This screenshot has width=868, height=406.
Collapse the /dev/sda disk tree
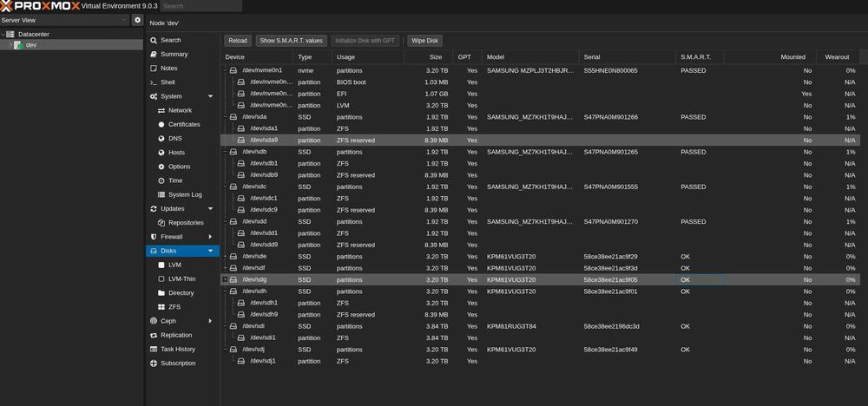coord(225,117)
